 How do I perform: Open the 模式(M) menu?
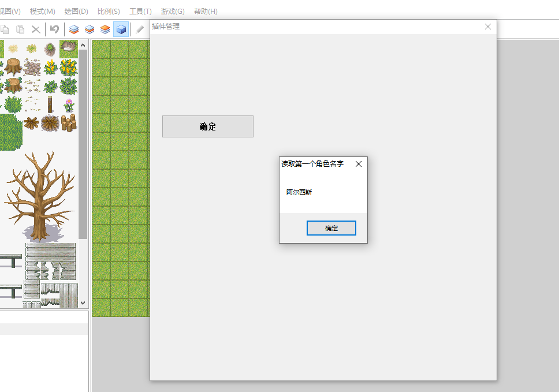pos(42,12)
